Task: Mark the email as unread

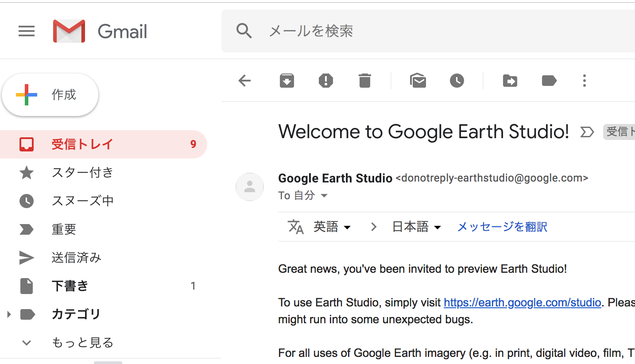Action: [x=418, y=81]
